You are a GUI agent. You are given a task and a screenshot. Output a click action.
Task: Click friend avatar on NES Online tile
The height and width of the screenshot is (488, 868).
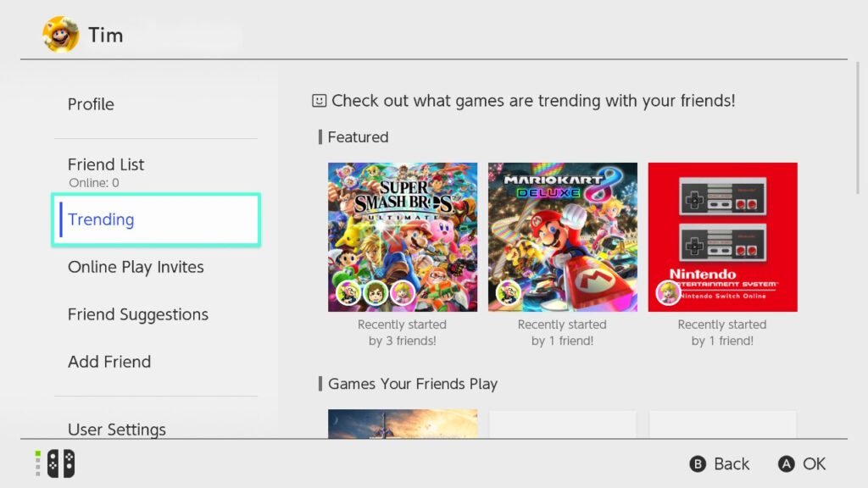point(669,292)
